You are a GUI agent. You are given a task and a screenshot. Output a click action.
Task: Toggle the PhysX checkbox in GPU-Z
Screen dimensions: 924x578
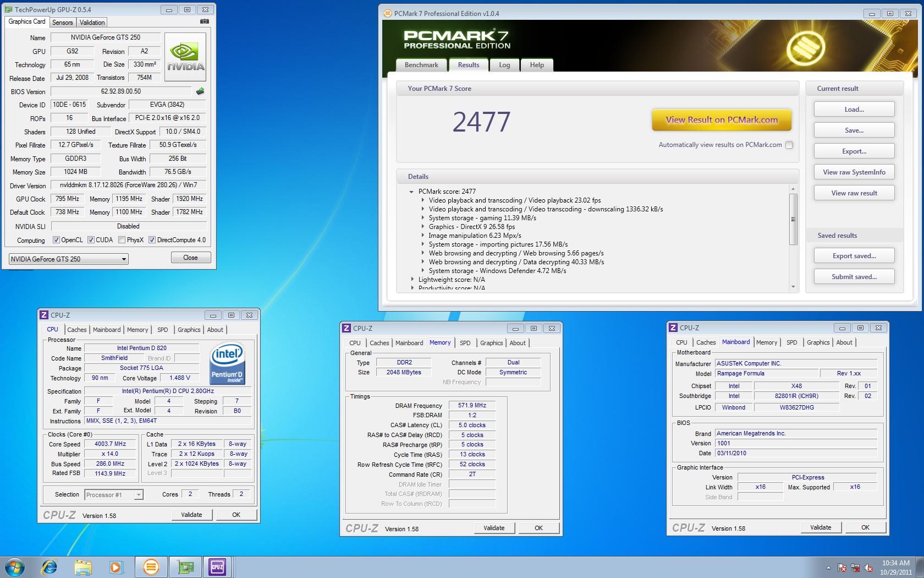[122, 240]
